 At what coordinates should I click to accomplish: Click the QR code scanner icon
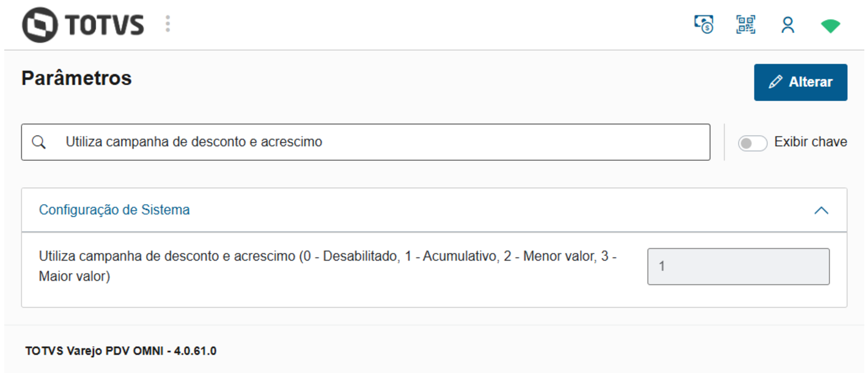click(x=746, y=25)
